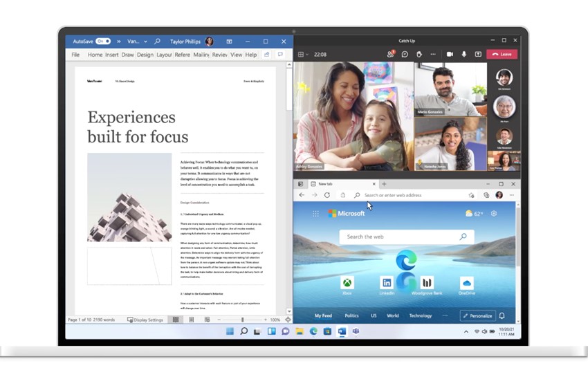Click the Word scrollbar down arrow
The image size is (588, 368).
289,311
